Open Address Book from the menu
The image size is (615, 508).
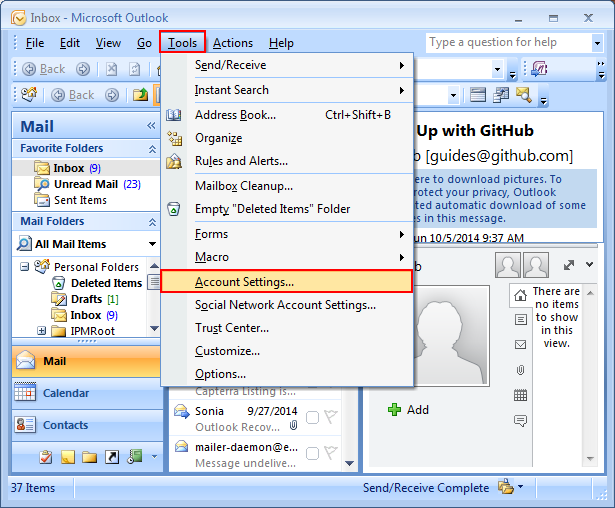287,115
